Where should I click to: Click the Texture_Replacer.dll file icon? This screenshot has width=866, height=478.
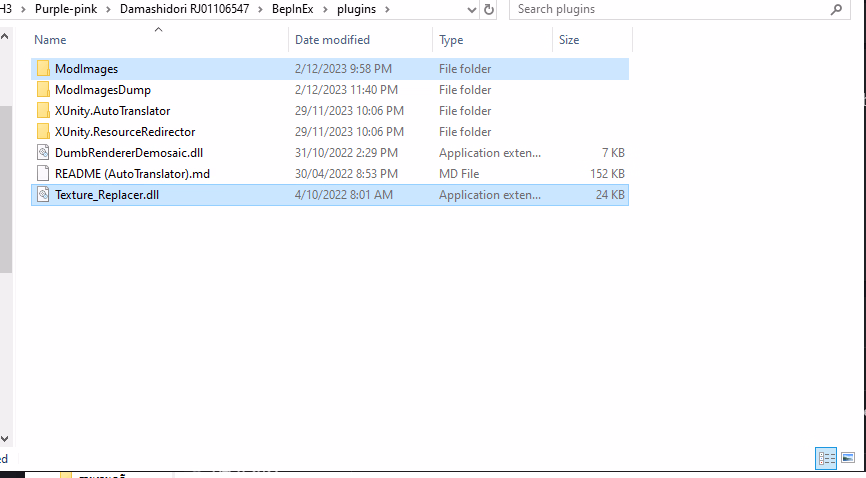(43, 195)
